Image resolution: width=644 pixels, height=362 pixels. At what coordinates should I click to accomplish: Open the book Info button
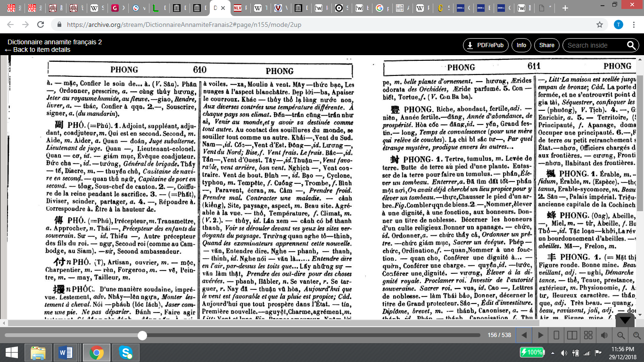coord(521,45)
